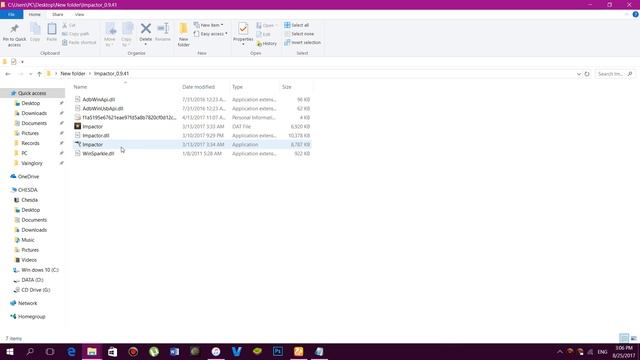640x360 pixels.
Task: Switch to the Home ribbon tab
Action: pos(35,14)
